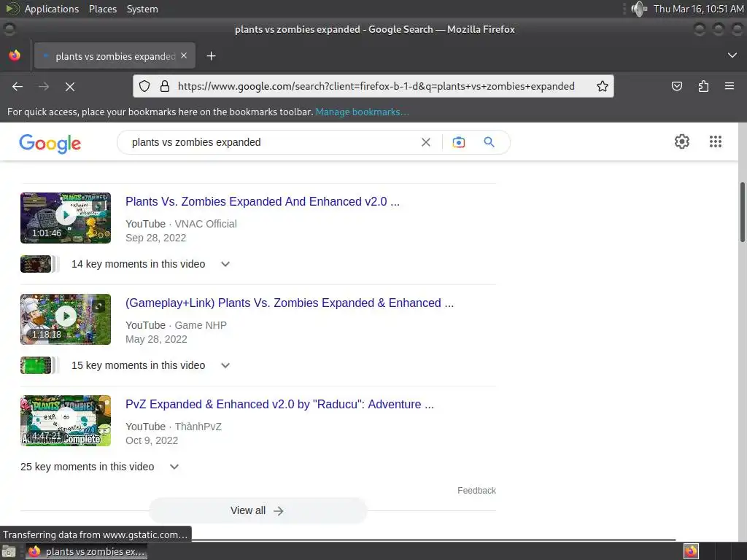Open Firefox View pinned icon
This screenshot has height=560, width=747.
(x=15, y=55)
